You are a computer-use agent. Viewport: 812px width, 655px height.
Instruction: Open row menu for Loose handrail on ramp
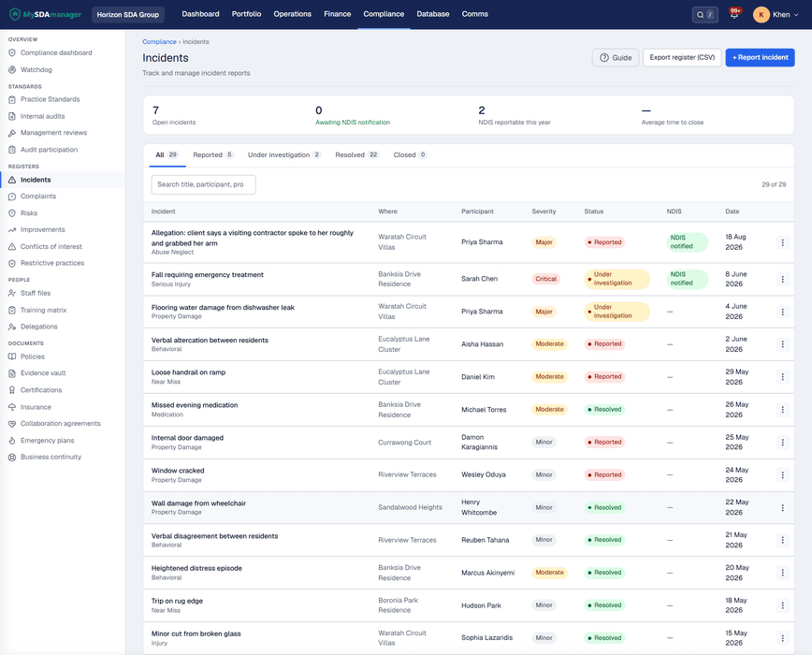(782, 377)
